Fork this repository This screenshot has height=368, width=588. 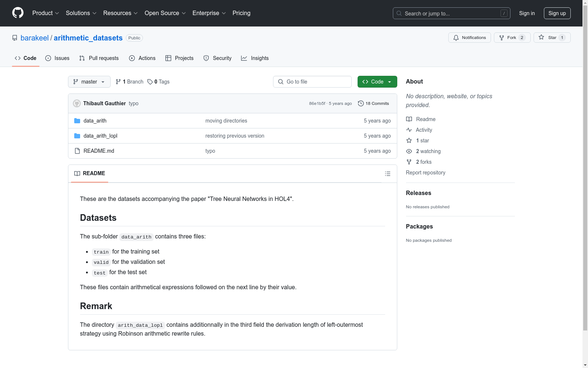[512, 38]
